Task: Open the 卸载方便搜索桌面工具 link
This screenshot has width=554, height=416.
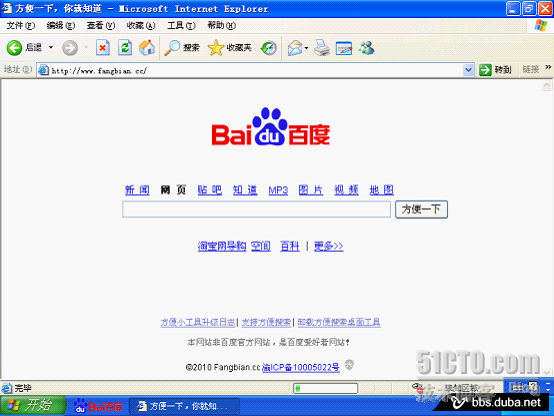Action: point(339,322)
